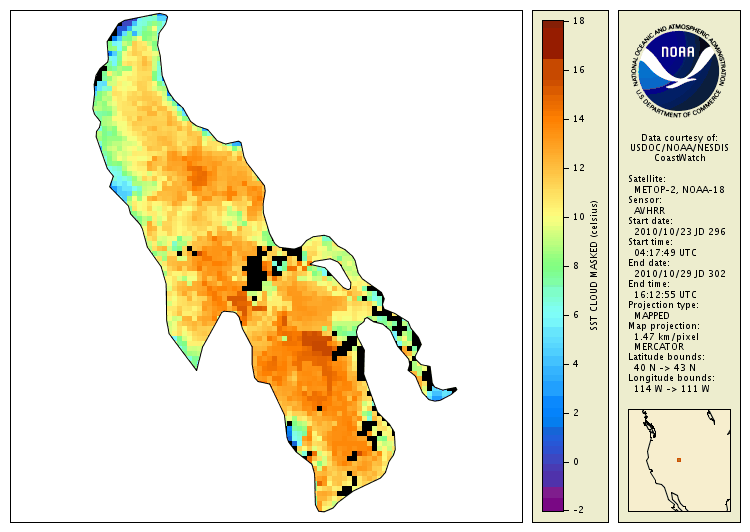
Task: Click the '40 N -> 43 N' latitude value
Action: 665,367
